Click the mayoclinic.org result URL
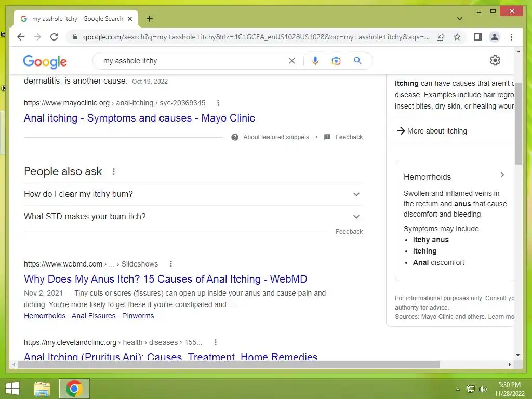 pyautogui.click(x=114, y=103)
